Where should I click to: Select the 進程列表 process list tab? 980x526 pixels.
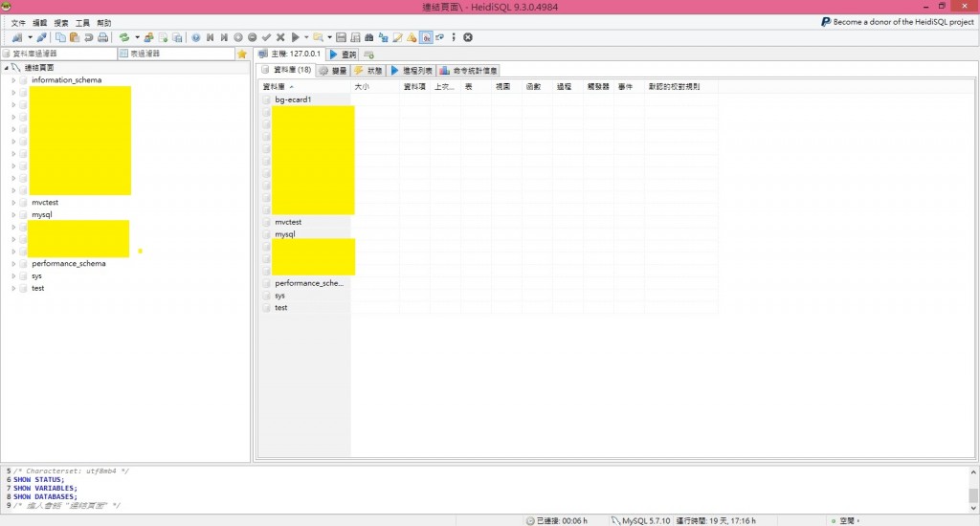tap(412, 71)
